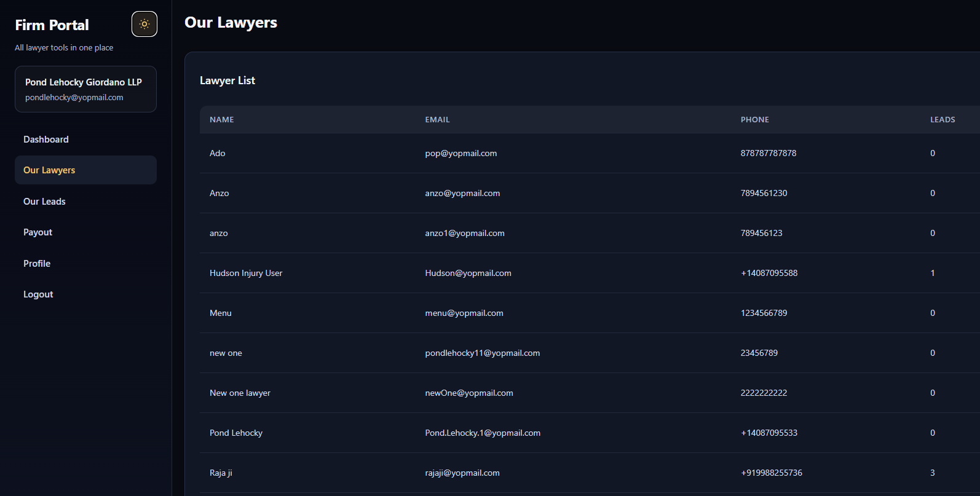Click email rajaji@yopmail.com

[x=462, y=473]
